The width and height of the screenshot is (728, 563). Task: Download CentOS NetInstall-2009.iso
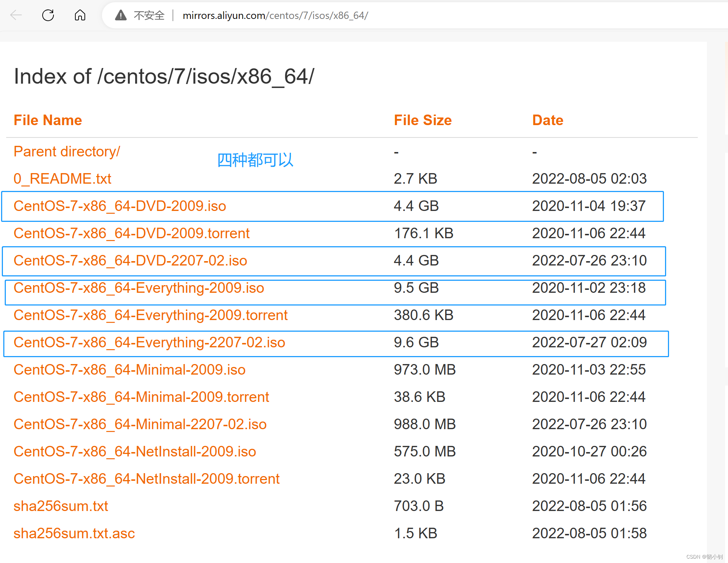(135, 451)
